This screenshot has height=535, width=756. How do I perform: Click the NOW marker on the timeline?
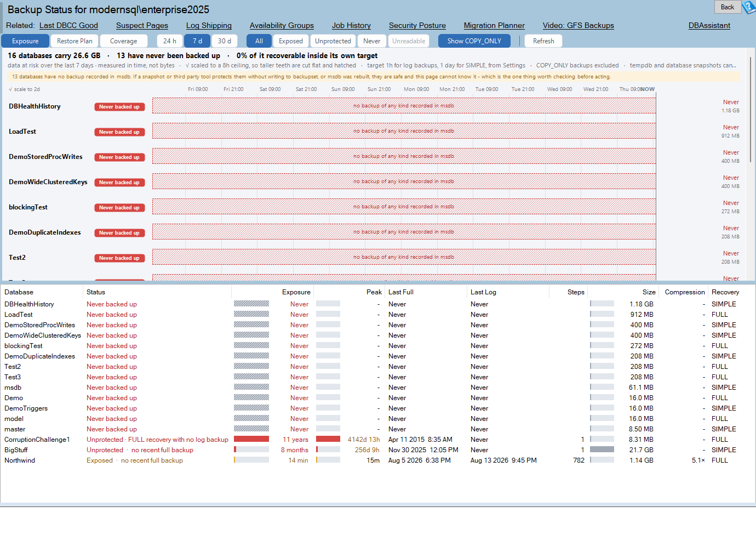(648, 89)
